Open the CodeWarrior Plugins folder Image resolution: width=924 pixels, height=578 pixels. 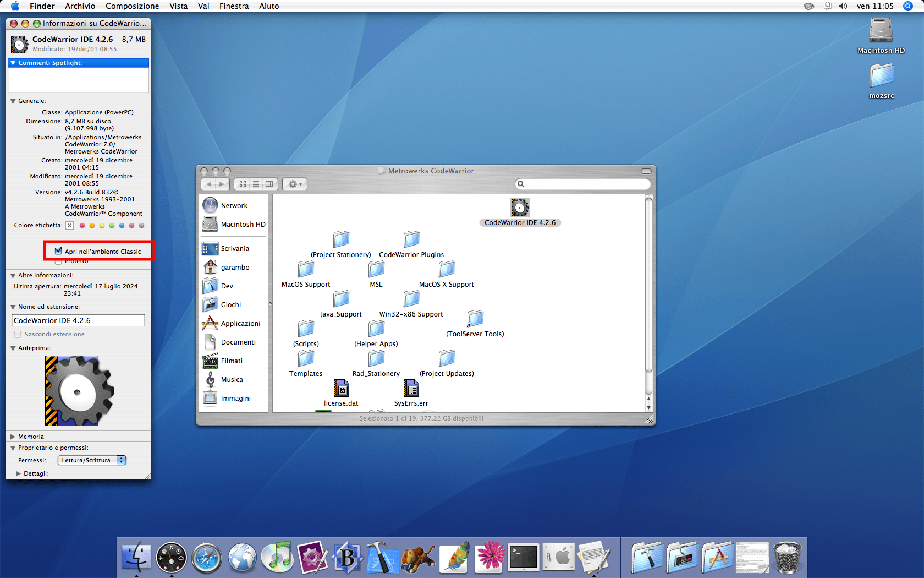click(411, 239)
